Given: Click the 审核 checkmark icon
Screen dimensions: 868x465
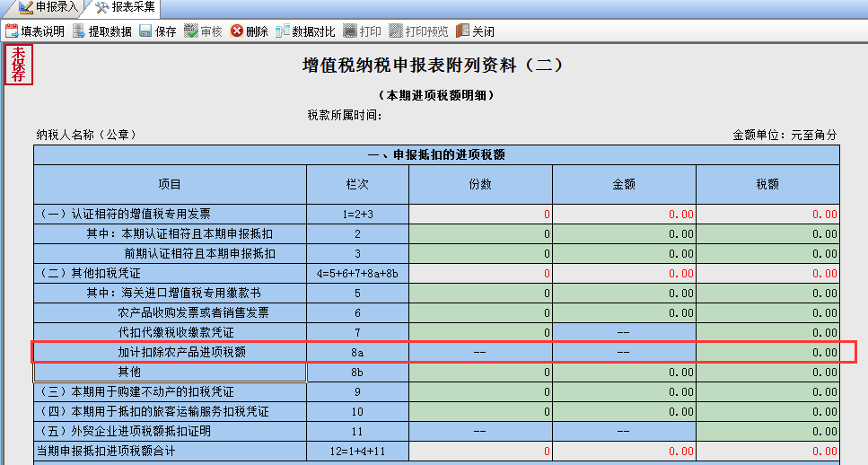Looking at the screenshot, I should click(191, 31).
